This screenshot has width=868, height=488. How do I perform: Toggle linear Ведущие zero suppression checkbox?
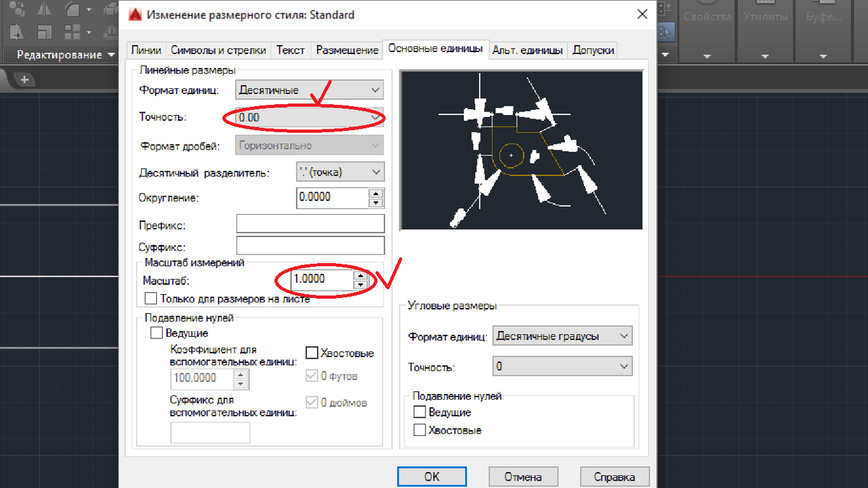(x=156, y=333)
